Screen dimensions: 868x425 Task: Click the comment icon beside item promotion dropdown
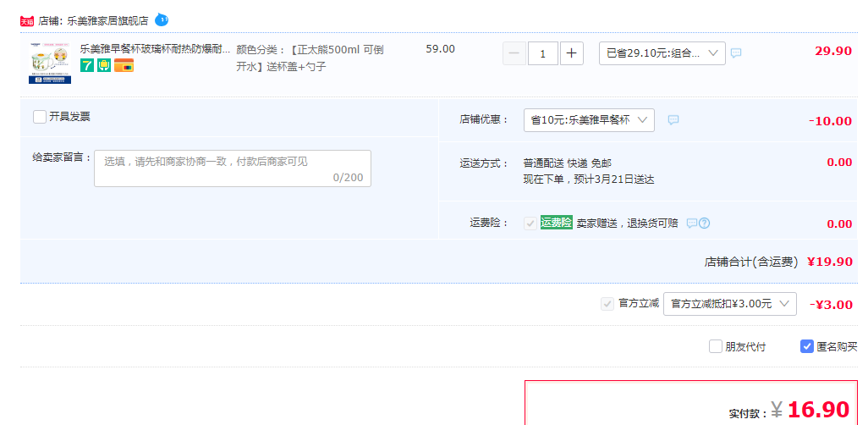(x=736, y=53)
